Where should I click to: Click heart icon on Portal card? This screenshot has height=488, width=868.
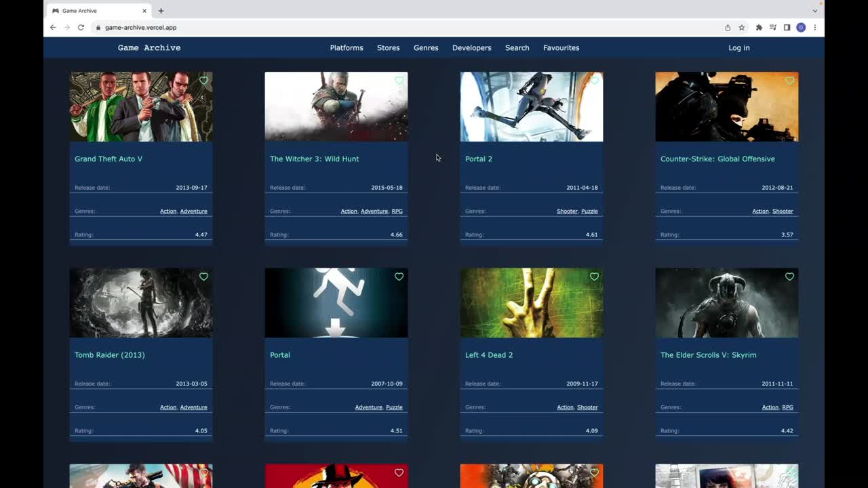coord(399,277)
